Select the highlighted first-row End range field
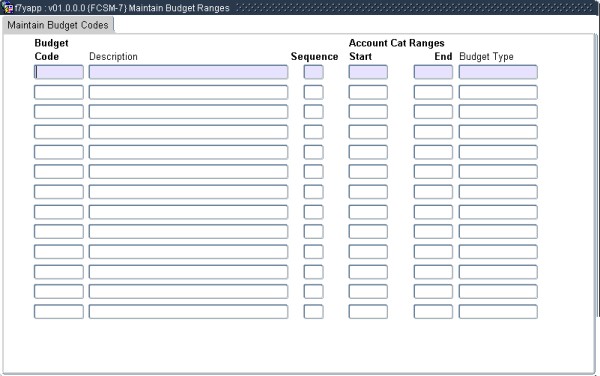 [433, 72]
